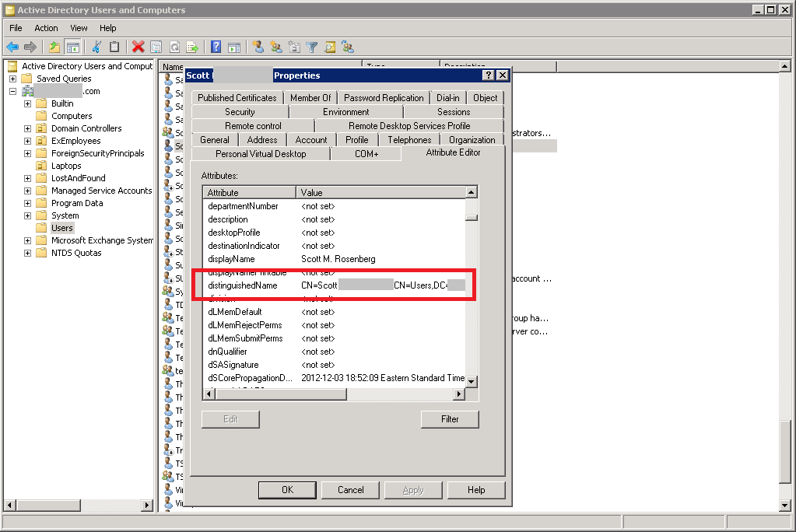Click the red Delete X icon
Screen dimensions: 796x532
[x=138, y=47]
